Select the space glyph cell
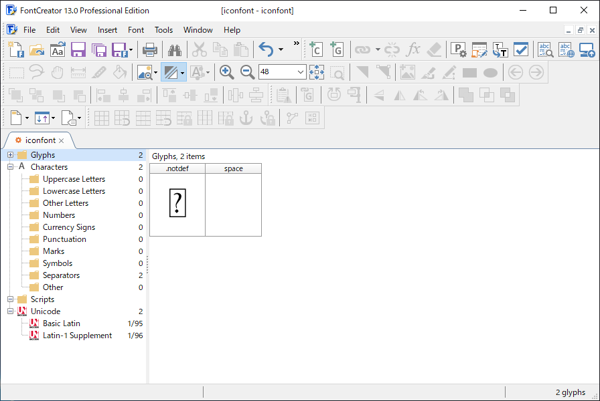Viewport: 600px width, 401px height. coord(233,200)
